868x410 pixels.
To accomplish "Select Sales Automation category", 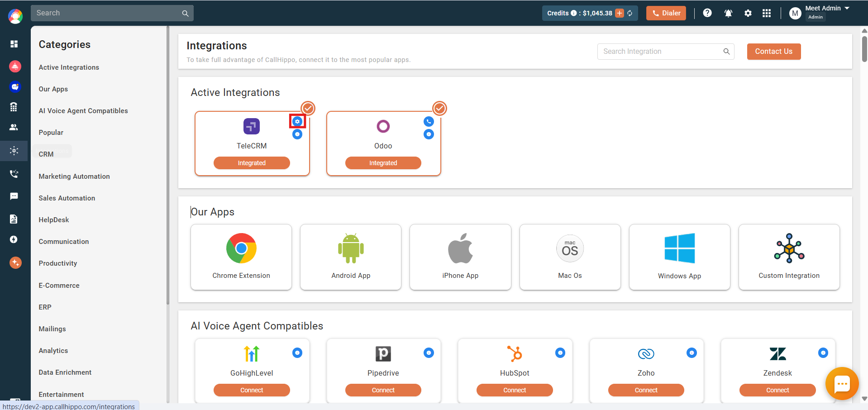I will [x=67, y=198].
